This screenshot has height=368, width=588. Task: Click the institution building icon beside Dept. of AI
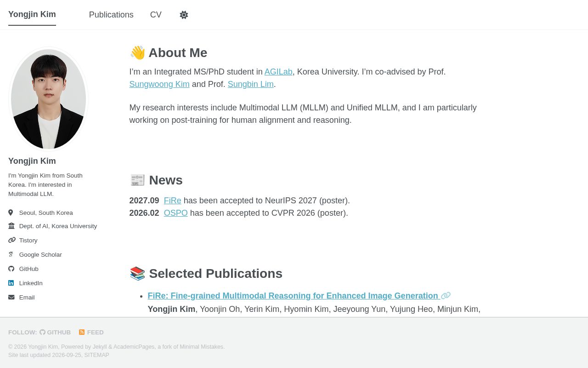[x=11, y=226]
